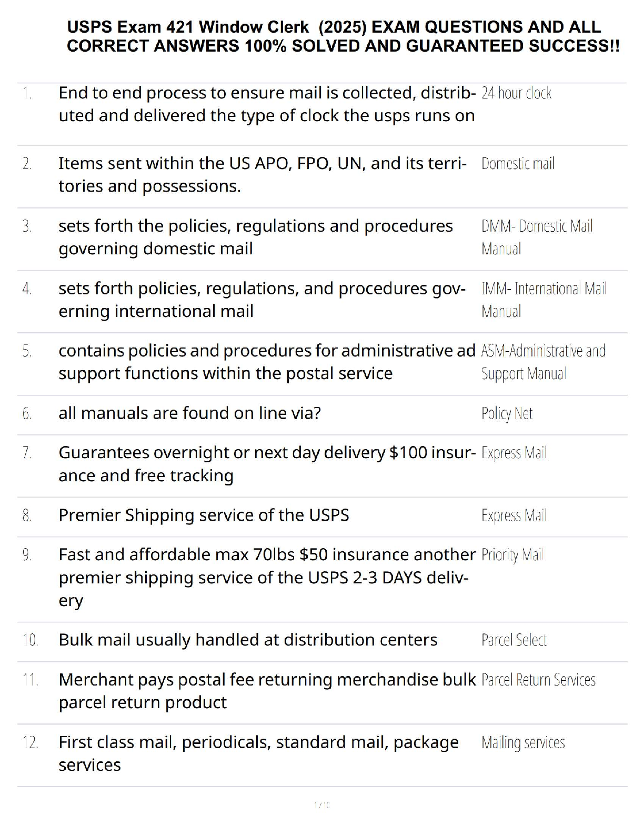The image size is (644, 834).
Task: Click the "Parcel Select" answer
Action: click(514, 640)
